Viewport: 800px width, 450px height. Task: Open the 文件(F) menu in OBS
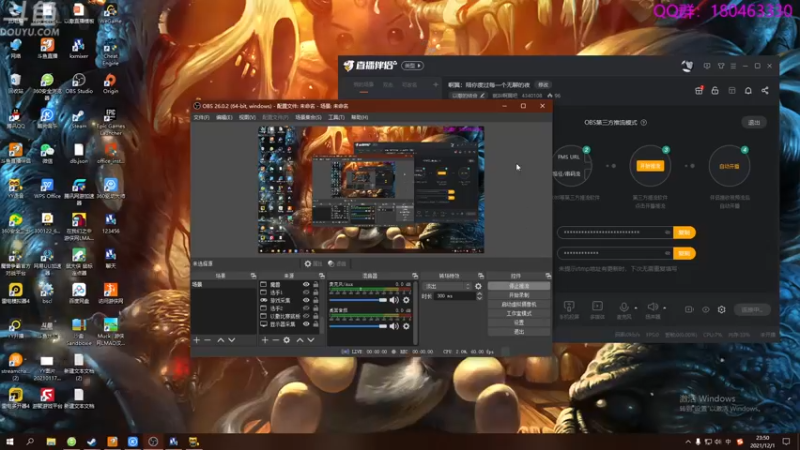pyautogui.click(x=201, y=117)
